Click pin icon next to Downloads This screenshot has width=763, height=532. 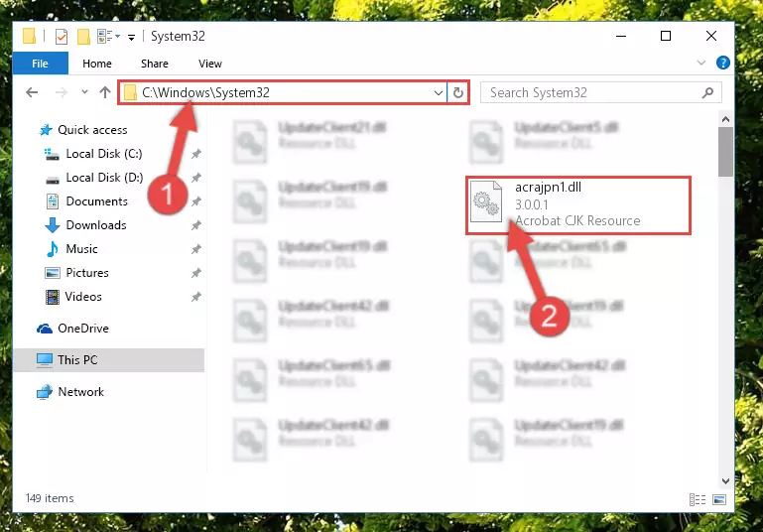coord(196,225)
